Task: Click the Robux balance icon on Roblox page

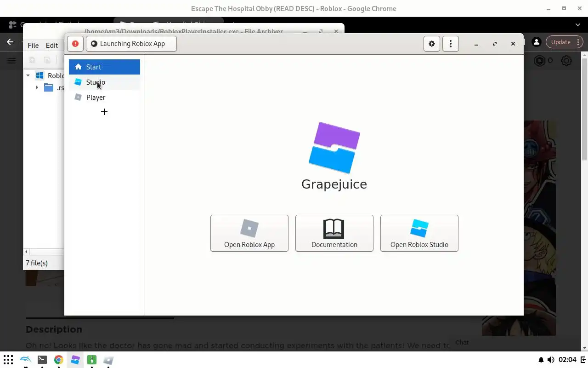Action: pyautogui.click(x=540, y=61)
